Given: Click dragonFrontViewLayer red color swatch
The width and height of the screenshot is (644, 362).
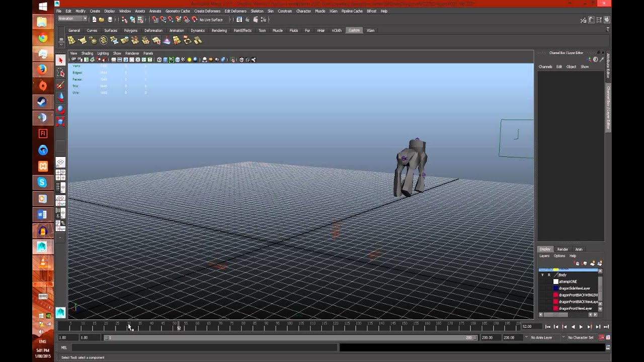Looking at the screenshot, I should click(556, 308).
